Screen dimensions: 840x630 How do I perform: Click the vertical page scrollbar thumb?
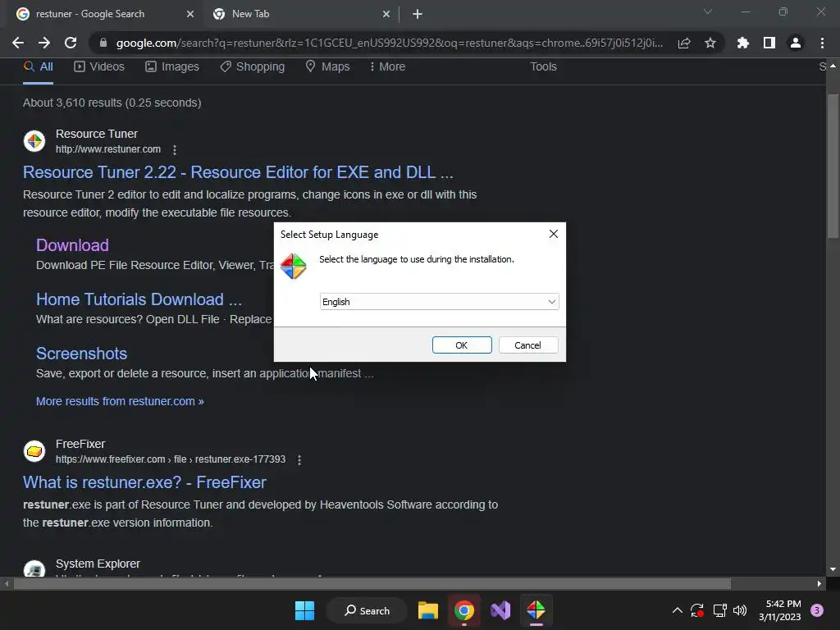coord(833,166)
